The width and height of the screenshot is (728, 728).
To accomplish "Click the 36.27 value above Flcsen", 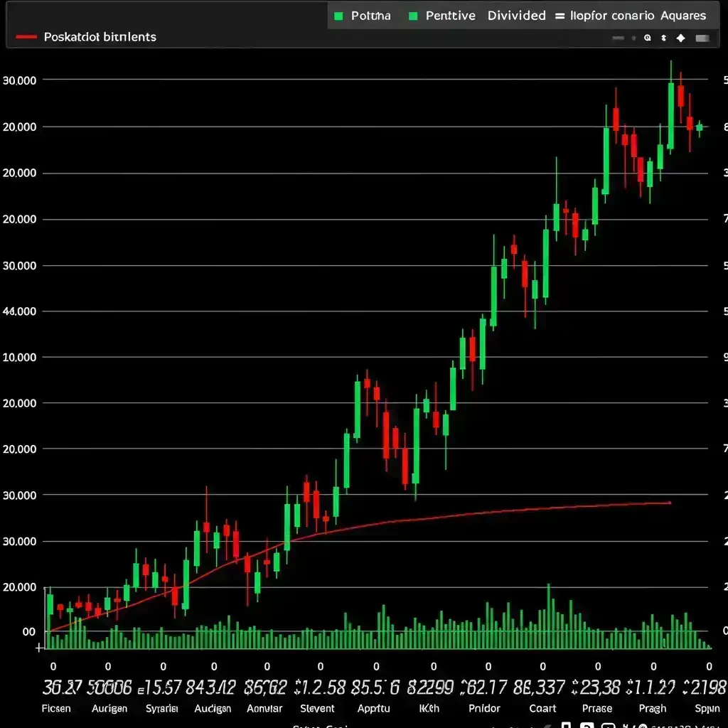I will click(x=63, y=687).
